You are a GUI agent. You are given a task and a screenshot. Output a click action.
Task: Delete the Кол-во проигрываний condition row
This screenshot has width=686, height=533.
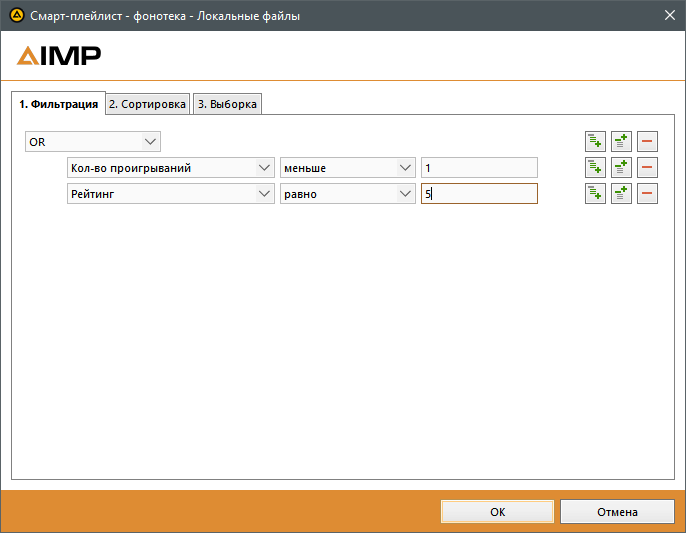[647, 168]
